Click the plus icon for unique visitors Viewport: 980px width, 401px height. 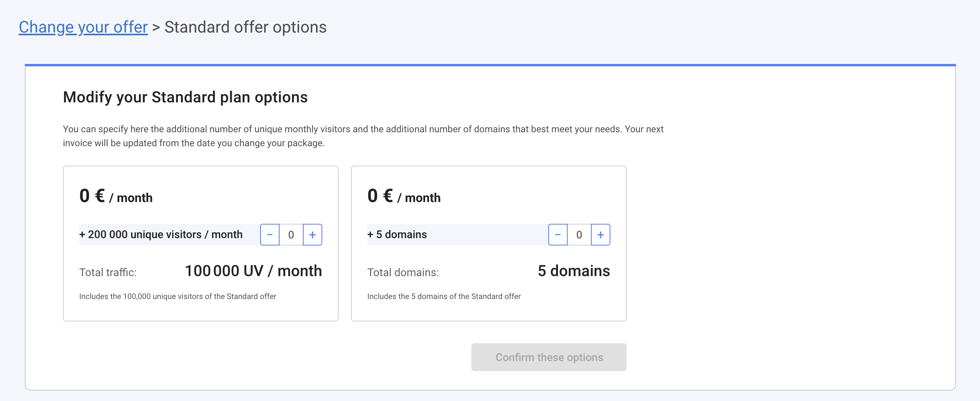click(x=312, y=235)
